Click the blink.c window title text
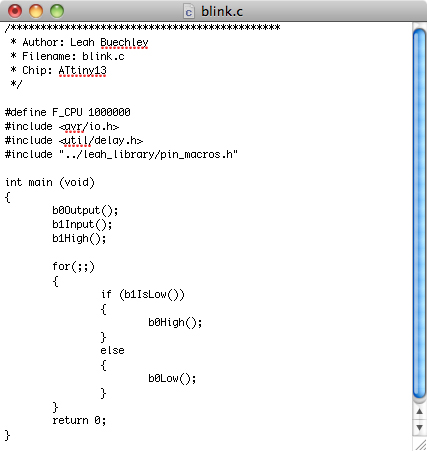The image size is (427, 451). 222,11
